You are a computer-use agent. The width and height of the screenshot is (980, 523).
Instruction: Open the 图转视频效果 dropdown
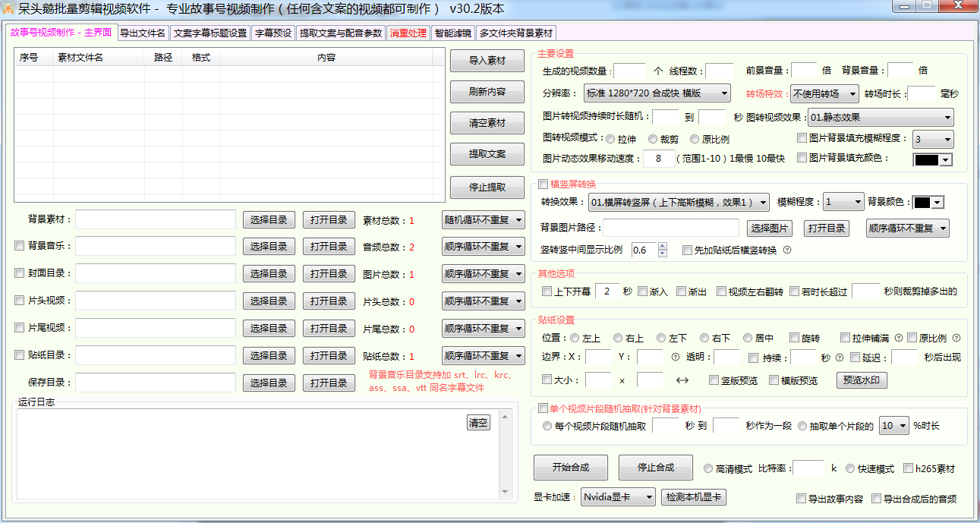(x=881, y=118)
